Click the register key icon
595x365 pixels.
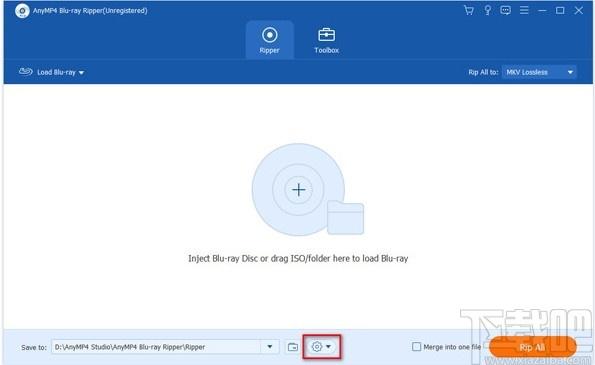[487, 10]
